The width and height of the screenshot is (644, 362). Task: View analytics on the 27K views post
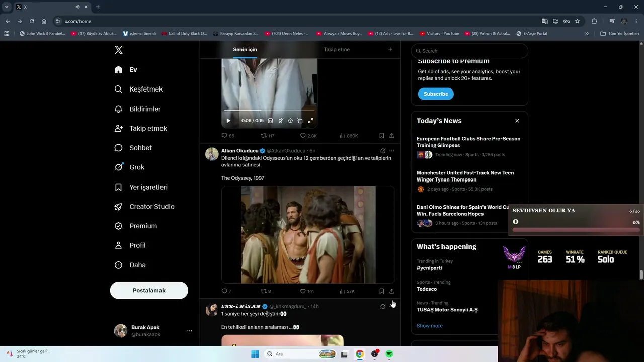click(x=347, y=291)
